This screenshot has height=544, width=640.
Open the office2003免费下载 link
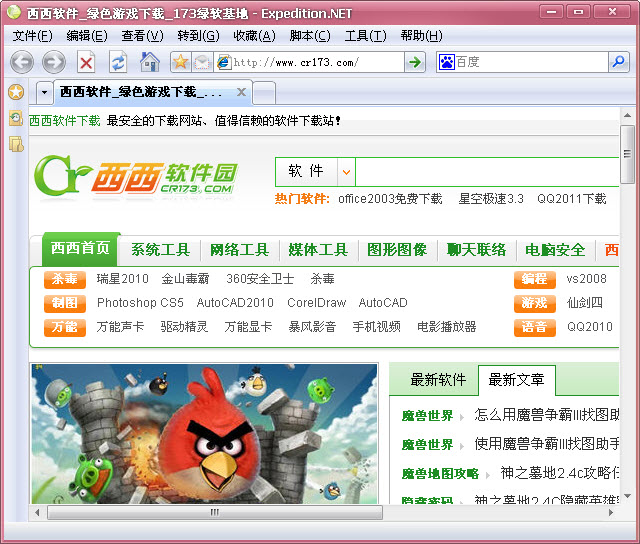(390, 199)
